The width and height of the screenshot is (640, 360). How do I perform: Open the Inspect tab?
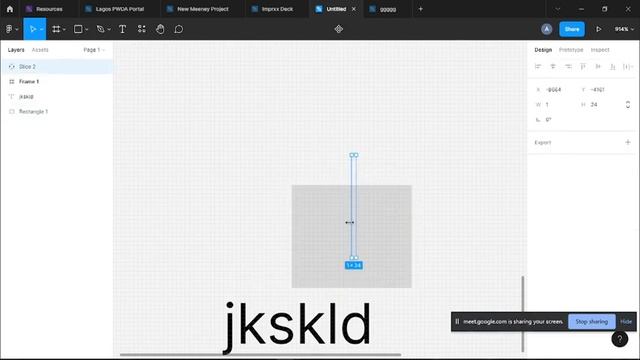(x=600, y=50)
